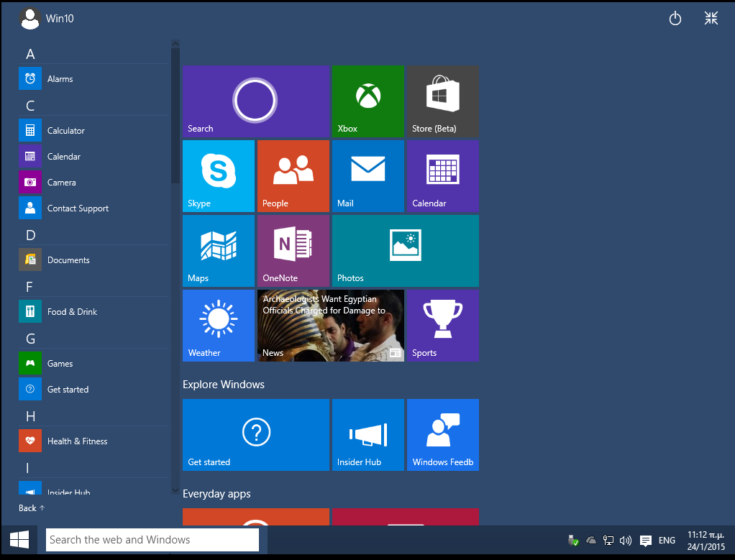
Task: Click the OneDrive cloud tray icon
Action: (x=591, y=541)
